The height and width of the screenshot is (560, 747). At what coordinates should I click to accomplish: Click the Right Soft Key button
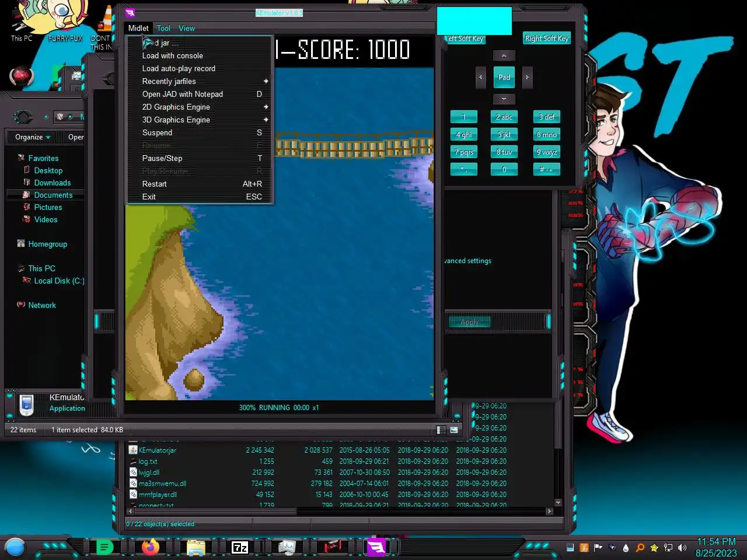click(x=546, y=38)
